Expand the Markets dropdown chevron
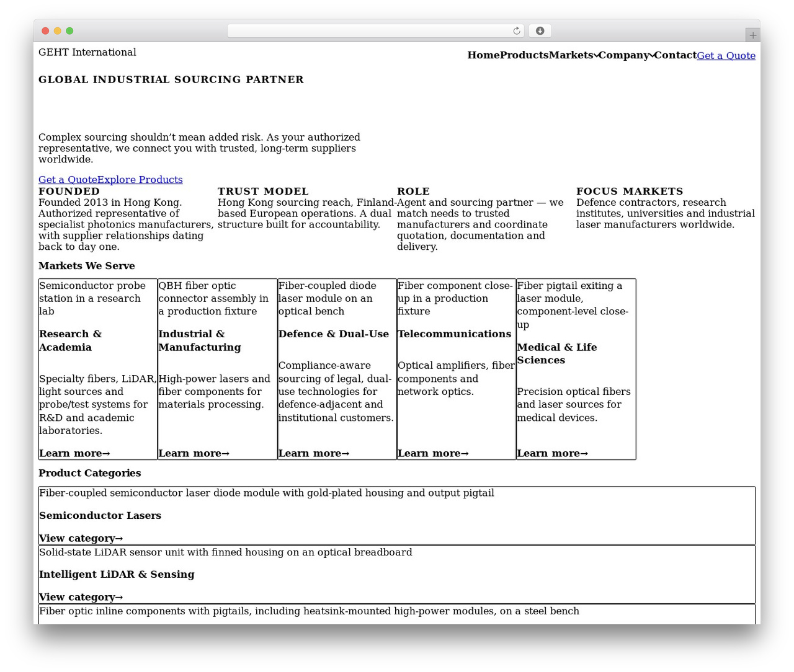The image size is (794, 672). (596, 56)
